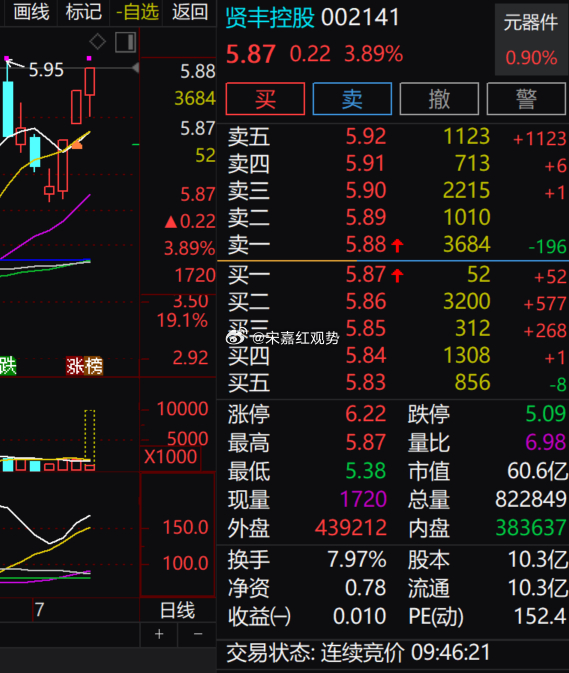Click the 内盘 value 383637
The width and height of the screenshot is (569, 673).
tap(531, 528)
